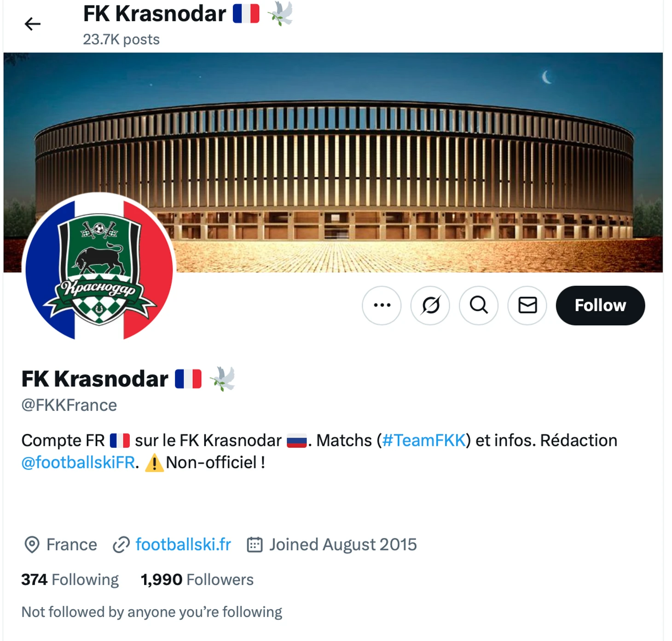Image resolution: width=672 pixels, height=641 pixels.
Task: Open the Krasnodar crest profile picture
Action: pyautogui.click(x=99, y=268)
